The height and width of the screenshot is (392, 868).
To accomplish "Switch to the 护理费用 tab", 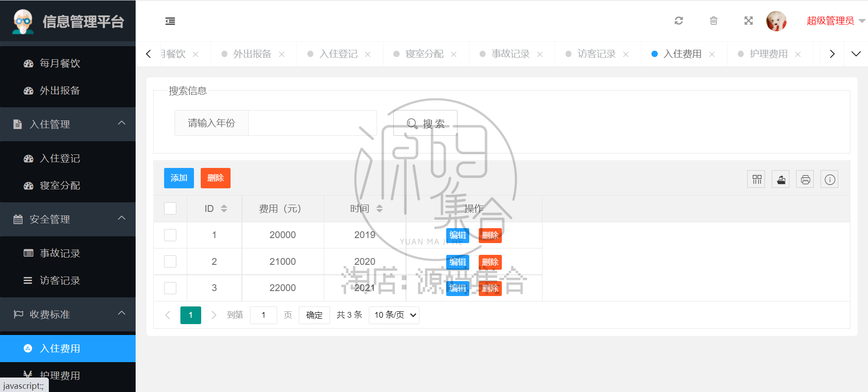I will (x=768, y=54).
